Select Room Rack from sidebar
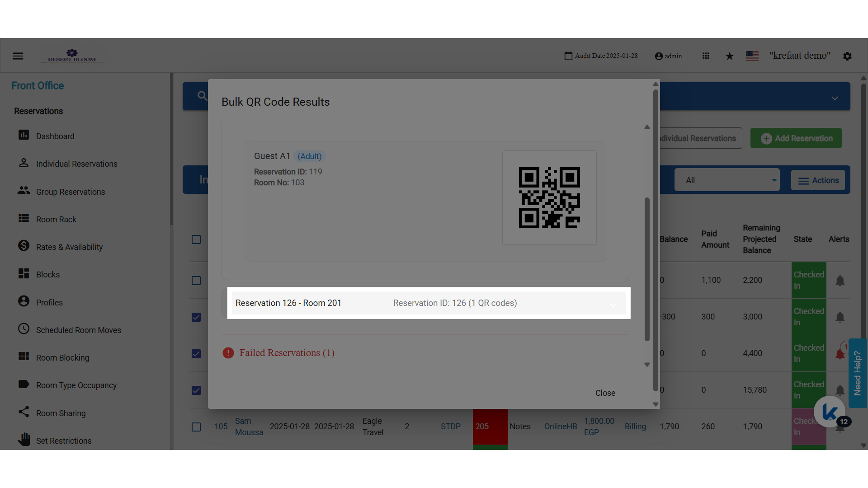 click(56, 220)
